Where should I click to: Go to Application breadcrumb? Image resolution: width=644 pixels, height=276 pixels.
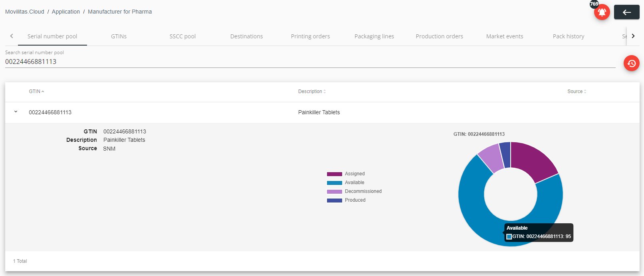(x=66, y=12)
